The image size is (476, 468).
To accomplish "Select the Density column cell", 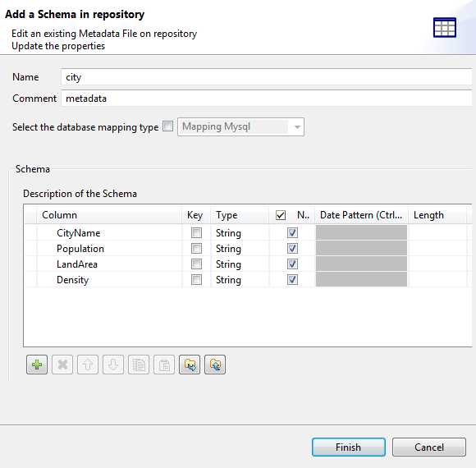I will click(x=109, y=279).
